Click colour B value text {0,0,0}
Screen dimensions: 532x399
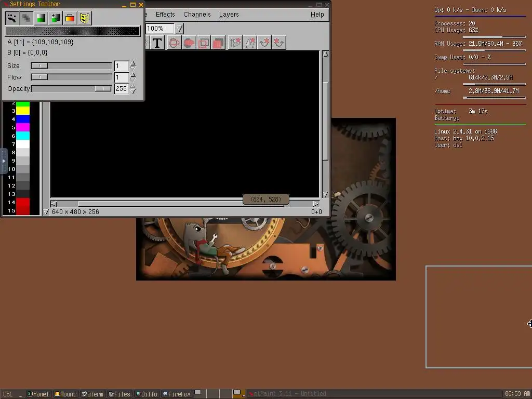point(37,52)
